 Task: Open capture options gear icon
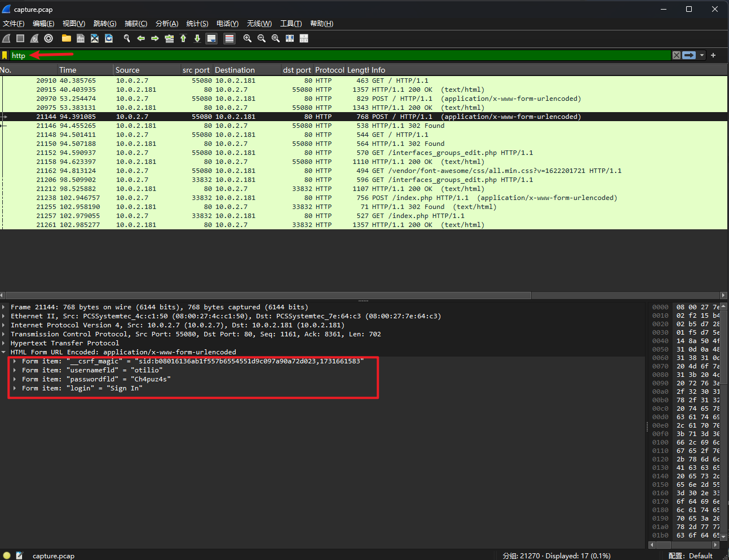(48, 38)
